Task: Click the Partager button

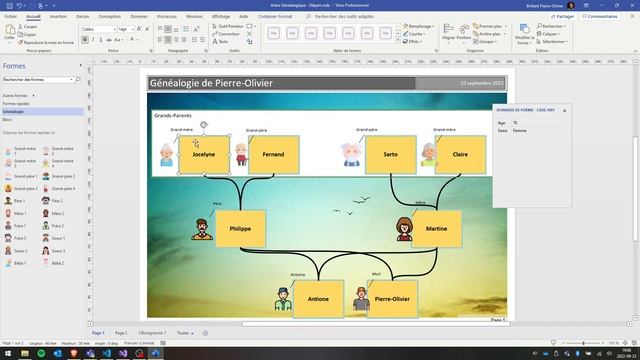Action: click(x=562, y=17)
